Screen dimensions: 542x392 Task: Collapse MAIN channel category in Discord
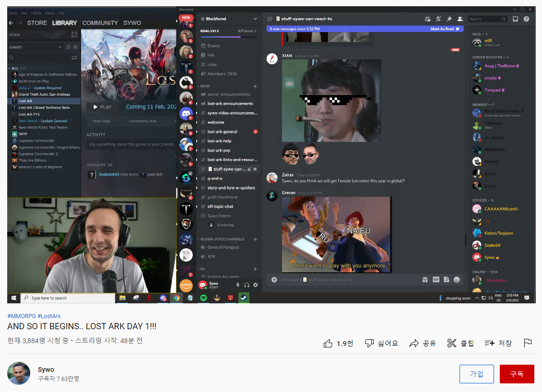205,86
